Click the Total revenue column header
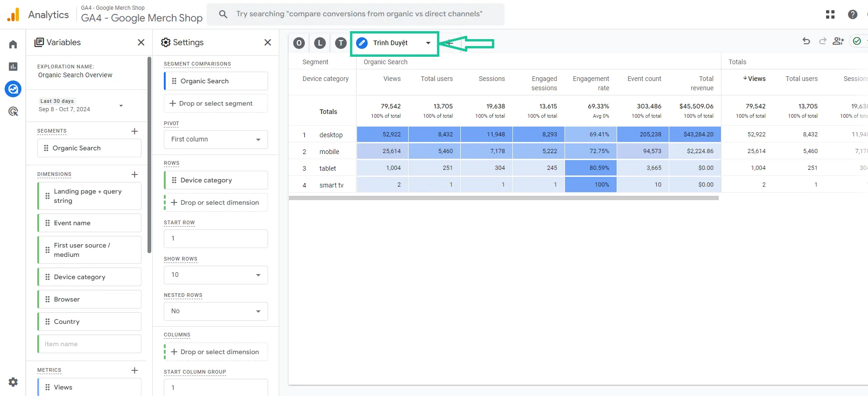The image size is (868, 396). [702, 83]
